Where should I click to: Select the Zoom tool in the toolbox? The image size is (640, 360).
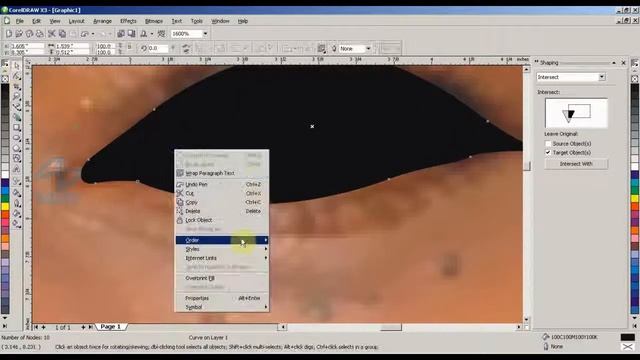point(17,96)
